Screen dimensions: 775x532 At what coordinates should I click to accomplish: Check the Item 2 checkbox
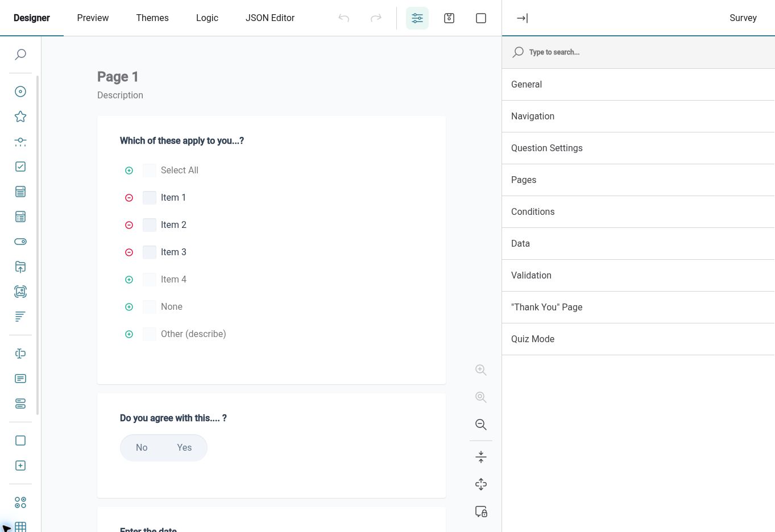click(150, 225)
